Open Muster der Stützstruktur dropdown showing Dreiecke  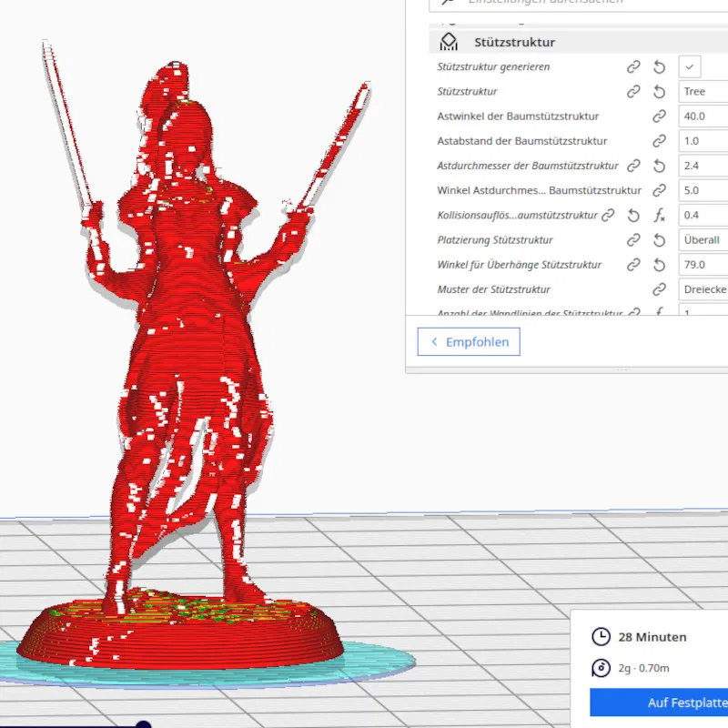[703, 289]
